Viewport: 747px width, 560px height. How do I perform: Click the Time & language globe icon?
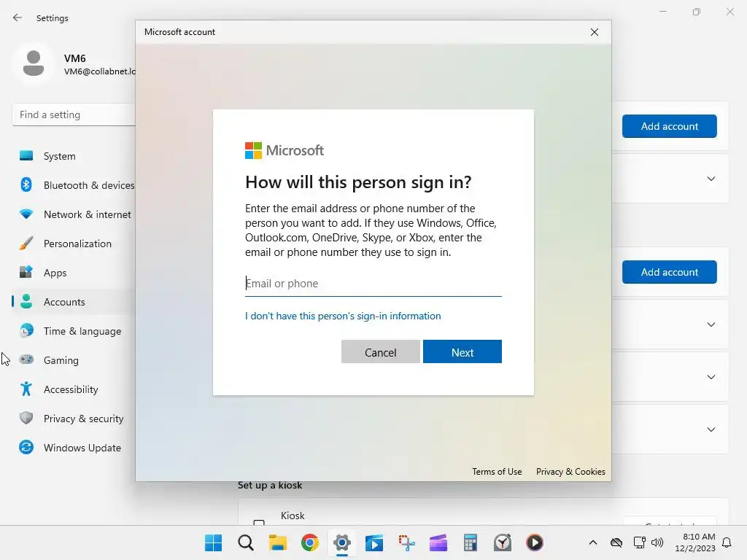[26, 330]
